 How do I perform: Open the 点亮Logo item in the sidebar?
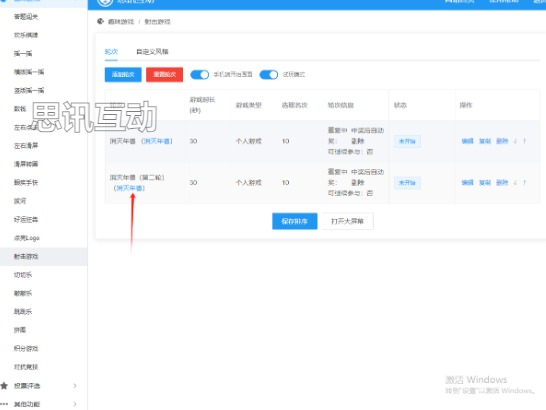click(26, 238)
